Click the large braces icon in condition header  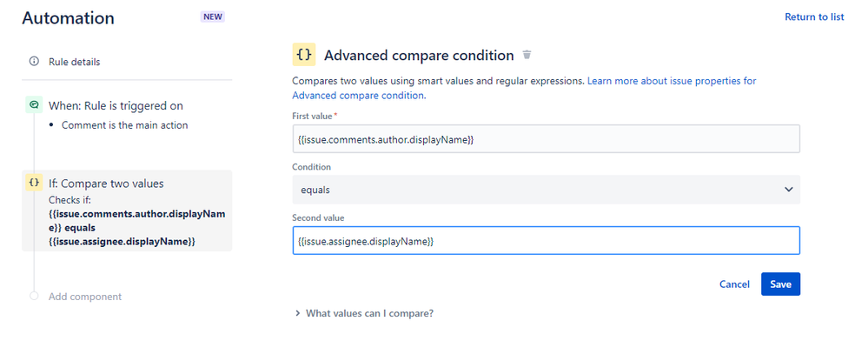point(304,55)
